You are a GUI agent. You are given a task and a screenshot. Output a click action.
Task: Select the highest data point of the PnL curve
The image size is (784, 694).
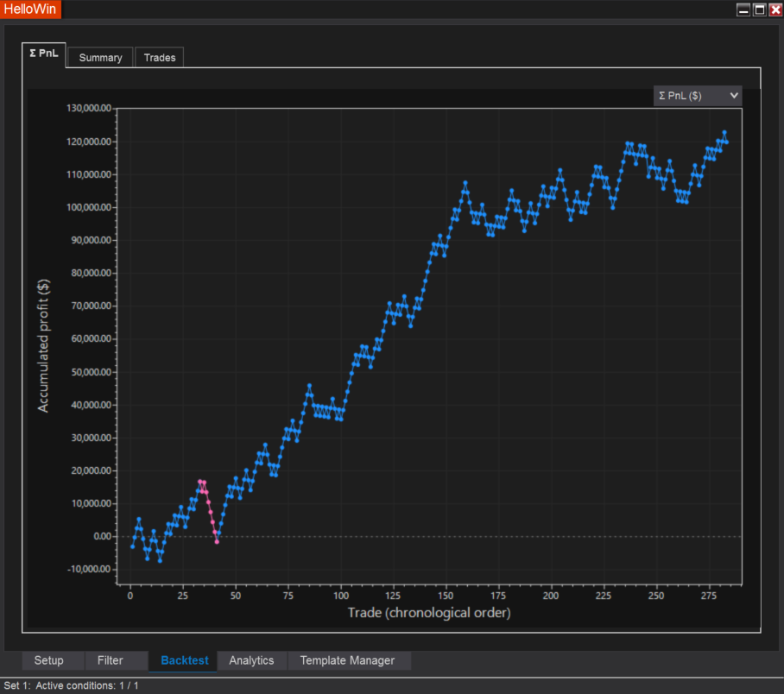tap(724, 132)
